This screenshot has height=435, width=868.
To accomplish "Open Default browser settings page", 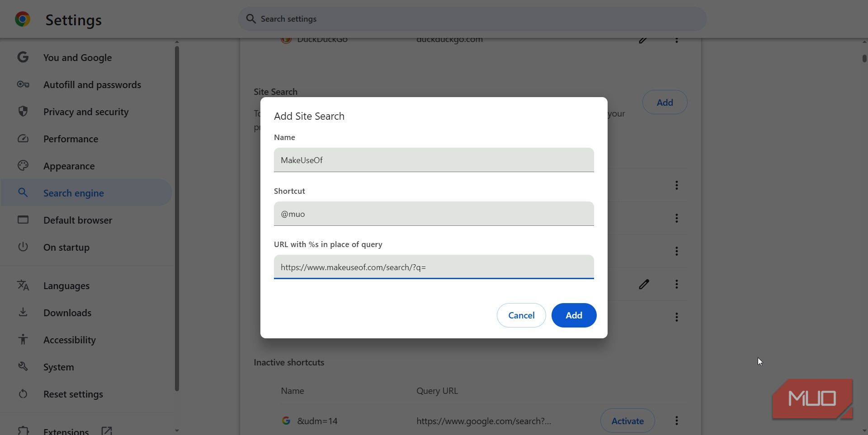I will [x=78, y=220].
